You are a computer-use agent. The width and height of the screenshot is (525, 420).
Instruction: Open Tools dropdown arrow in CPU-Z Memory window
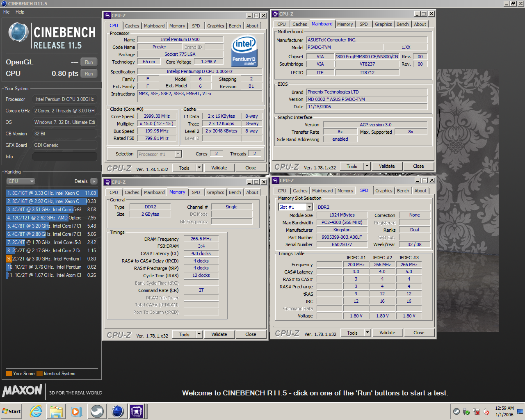(199, 334)
